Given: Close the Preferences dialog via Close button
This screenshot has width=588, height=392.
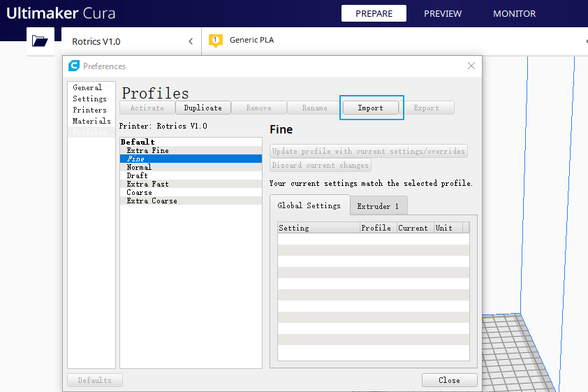Looking at the screenshot, I should 449,380.
